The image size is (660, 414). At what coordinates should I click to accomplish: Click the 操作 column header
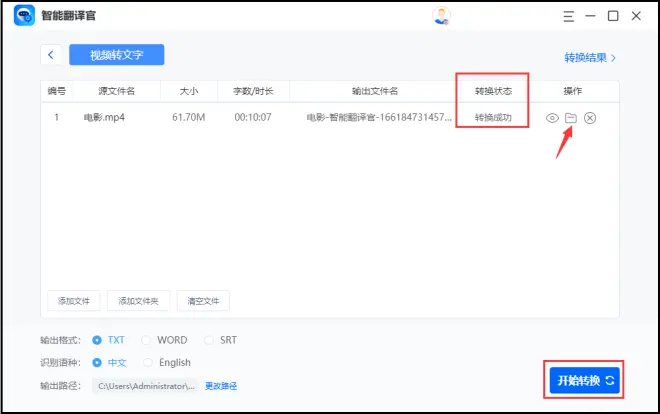572,91
